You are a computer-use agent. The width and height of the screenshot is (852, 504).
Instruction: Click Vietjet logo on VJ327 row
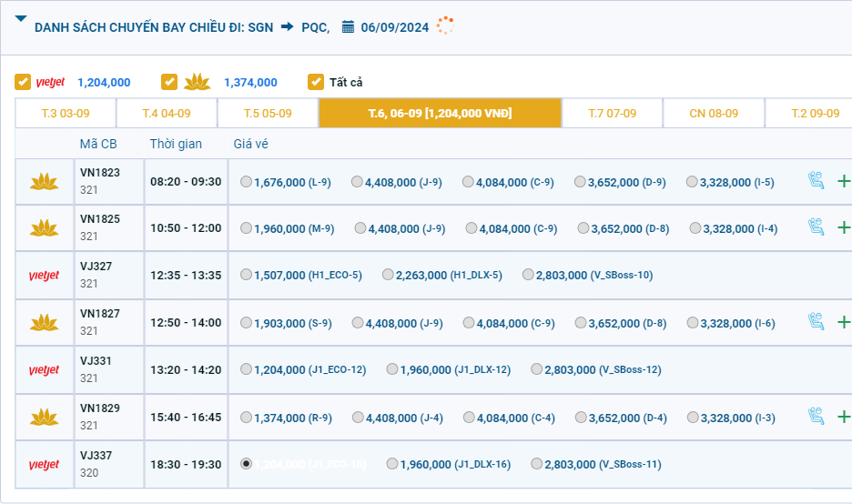(x=44, y=275)
